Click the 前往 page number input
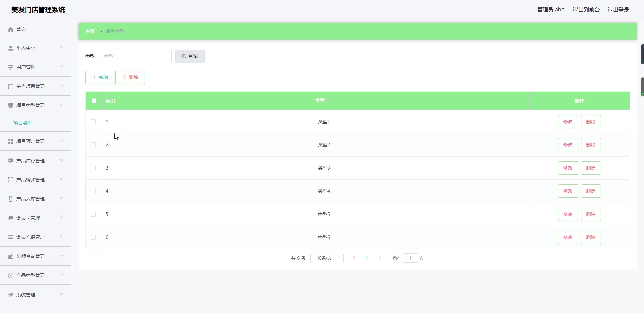The image size is (644, 313). point(410,258)
